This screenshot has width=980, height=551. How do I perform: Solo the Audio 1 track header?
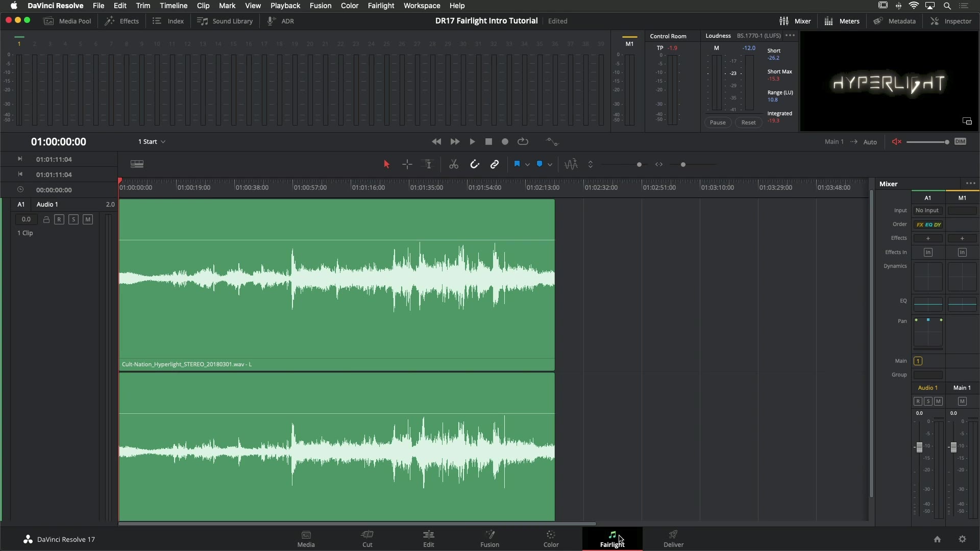[73, 219]
